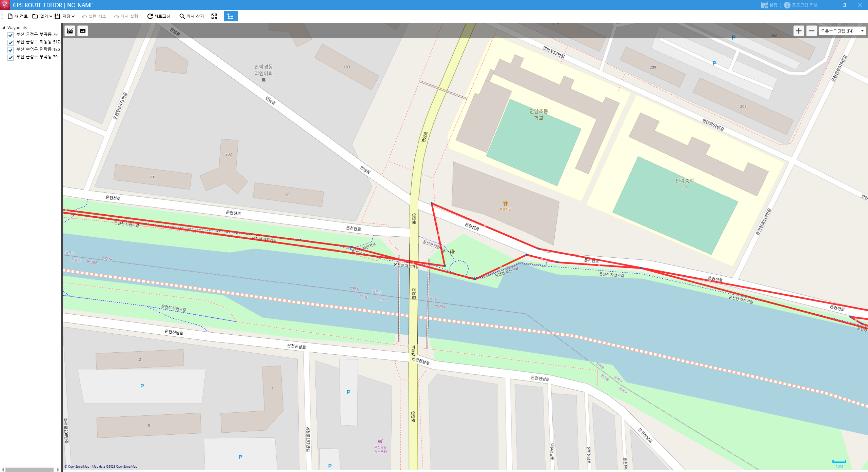
Task: Open 설정 settings in title bar
Action: click(769, 5)
